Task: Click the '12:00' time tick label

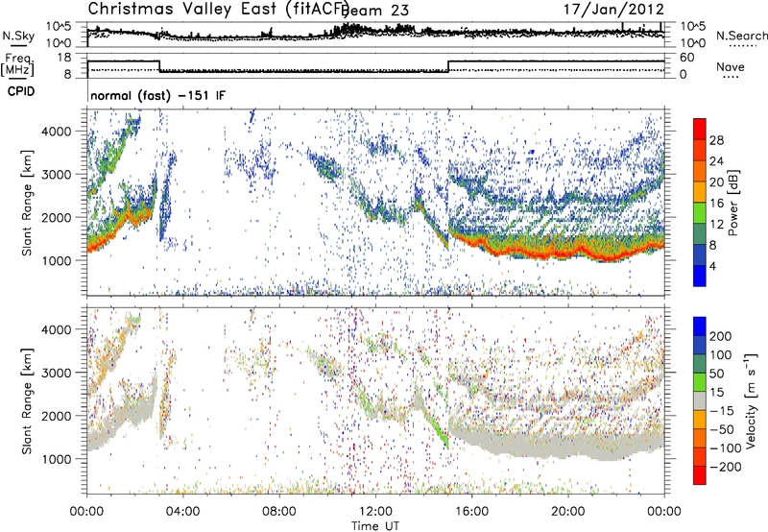Action: pyautogui.click(x=375, y=512)
